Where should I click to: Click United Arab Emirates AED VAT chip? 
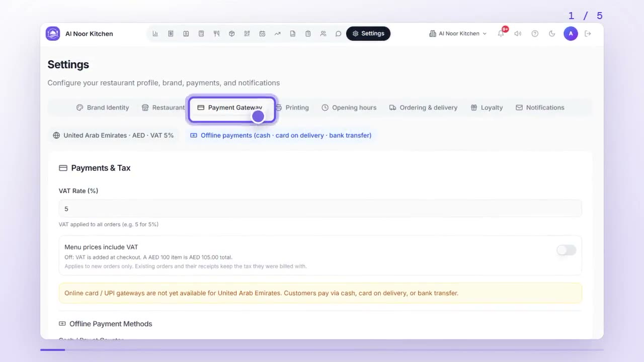point(113,135)
